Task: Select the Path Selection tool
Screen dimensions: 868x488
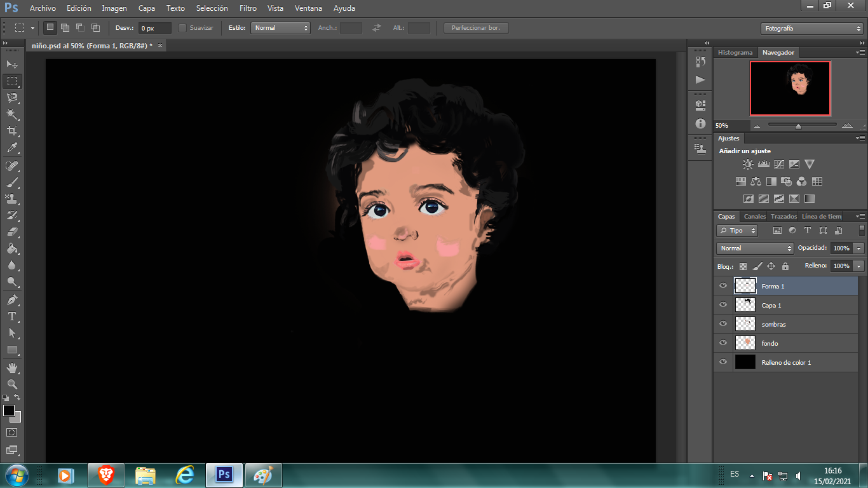Action: (12, 333)
